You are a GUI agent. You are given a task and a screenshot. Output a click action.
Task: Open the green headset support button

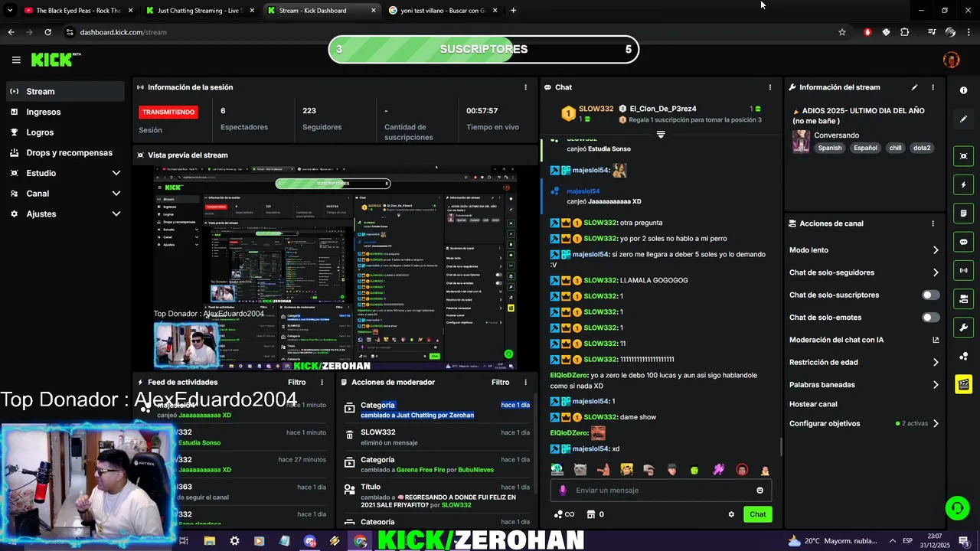pyautogui.click(x=956, y=507)
